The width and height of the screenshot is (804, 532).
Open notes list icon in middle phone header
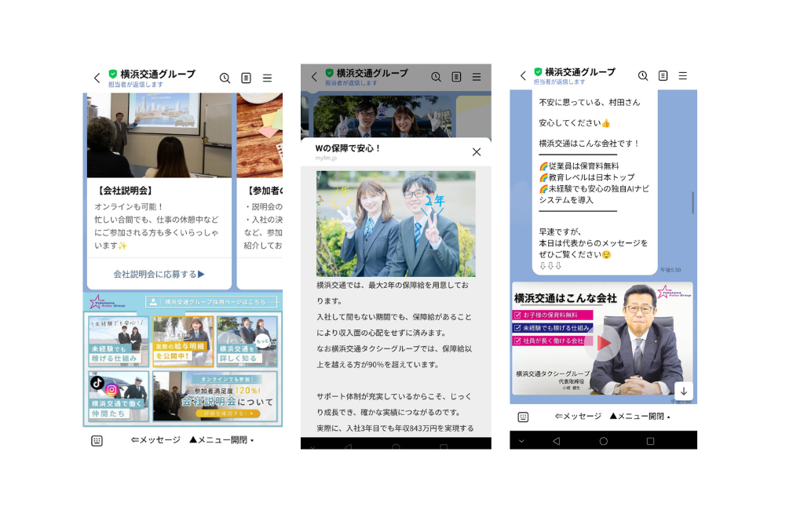point(456,77)
